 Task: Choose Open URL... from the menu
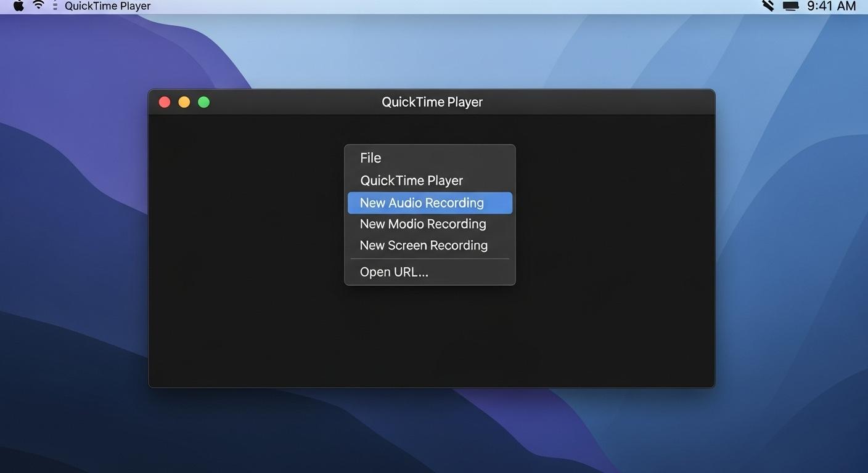click(394, 272)
